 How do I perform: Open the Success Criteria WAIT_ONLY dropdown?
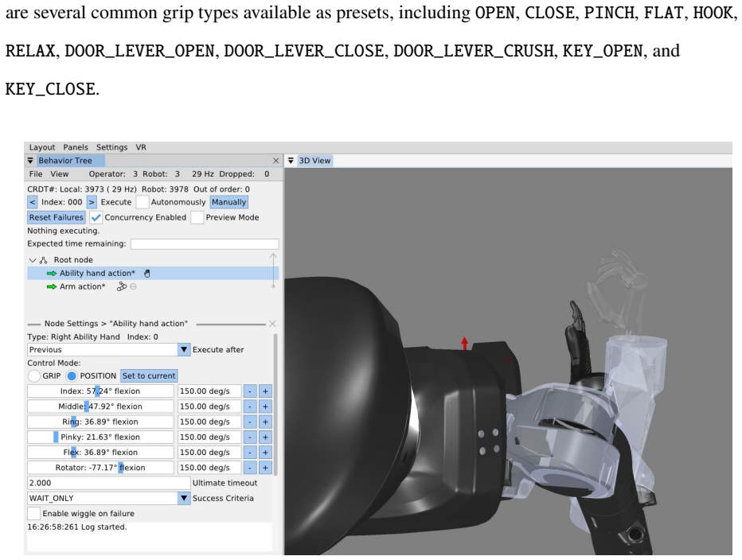[x=109, y=498]
